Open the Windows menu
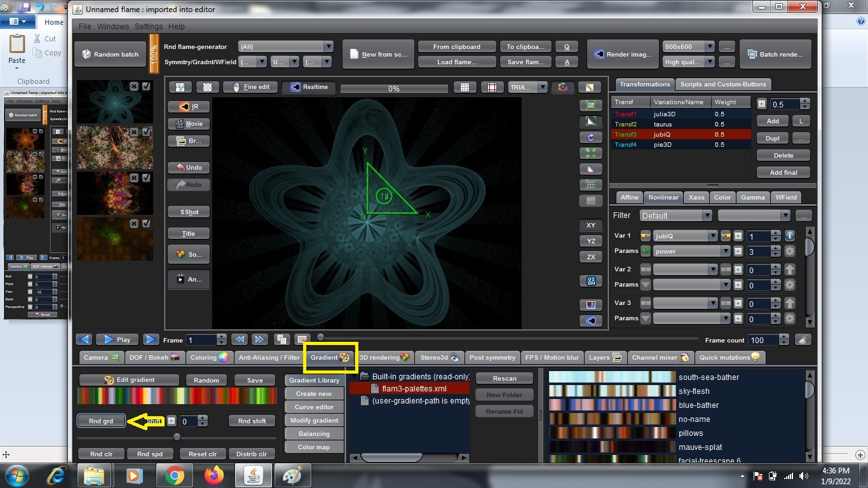Image resolution: width=868 pixels, height=488 pixels. tap(113, 27)
